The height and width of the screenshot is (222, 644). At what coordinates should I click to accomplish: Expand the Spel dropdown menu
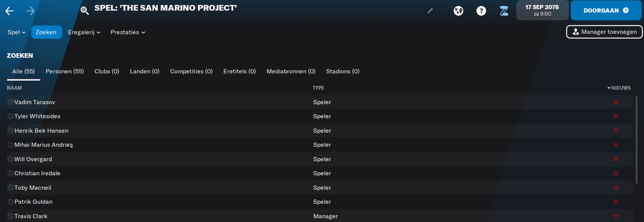tap(17, 32)
